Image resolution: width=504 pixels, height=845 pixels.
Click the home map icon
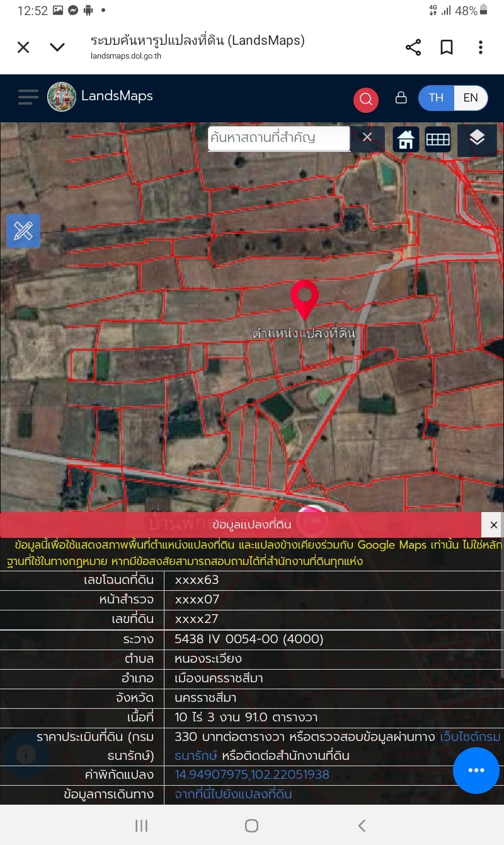pos(406,139)
